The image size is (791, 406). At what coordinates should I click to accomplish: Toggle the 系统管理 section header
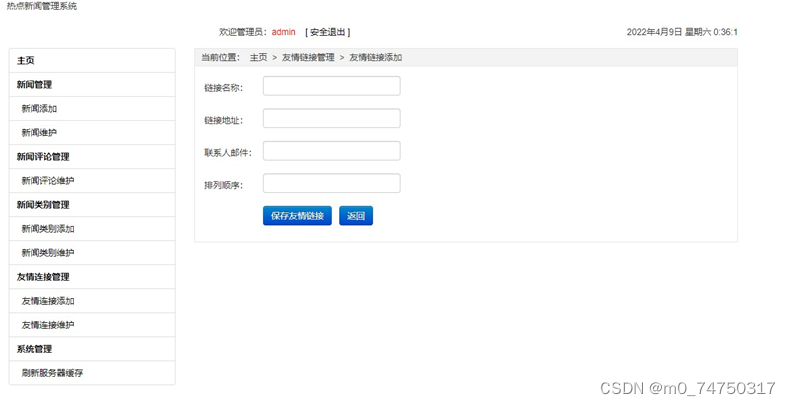pos(34,349)
